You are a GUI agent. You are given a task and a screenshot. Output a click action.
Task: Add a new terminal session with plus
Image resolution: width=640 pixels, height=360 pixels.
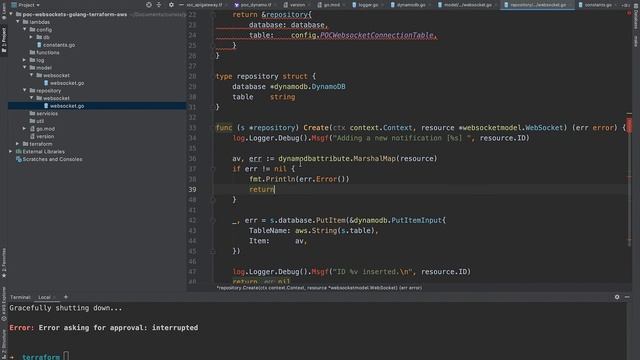coord(66,297)
